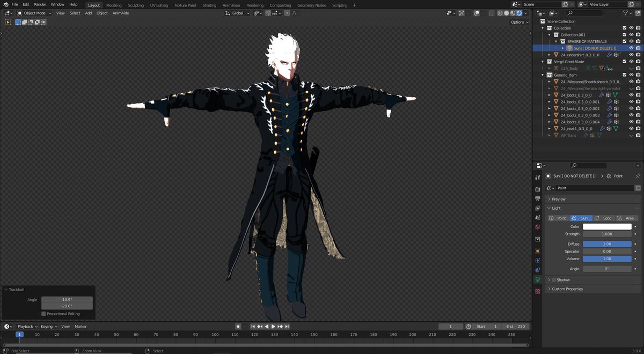Open the Playback dropdown in timeline
644x354 pixels.
point(27,326)
